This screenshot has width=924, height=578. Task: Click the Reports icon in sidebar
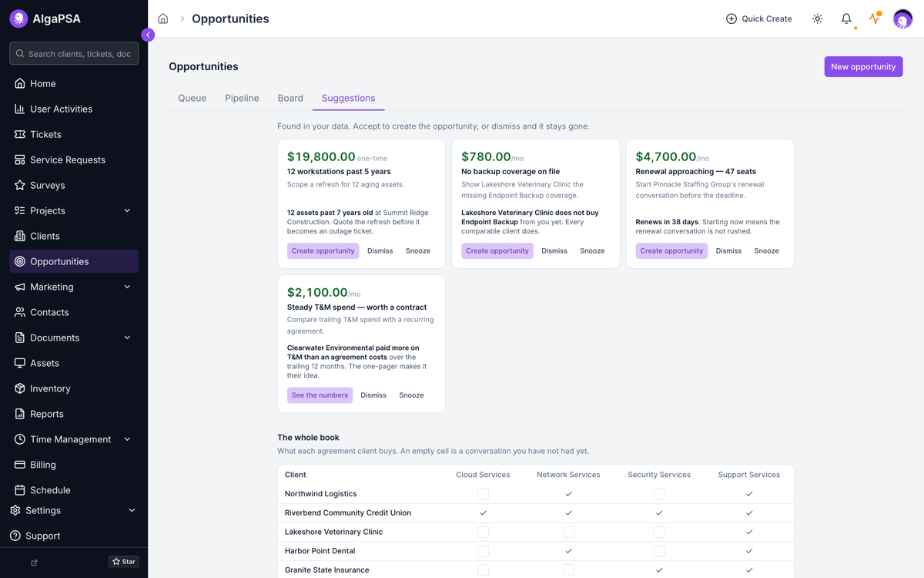[x=20, y=414]
